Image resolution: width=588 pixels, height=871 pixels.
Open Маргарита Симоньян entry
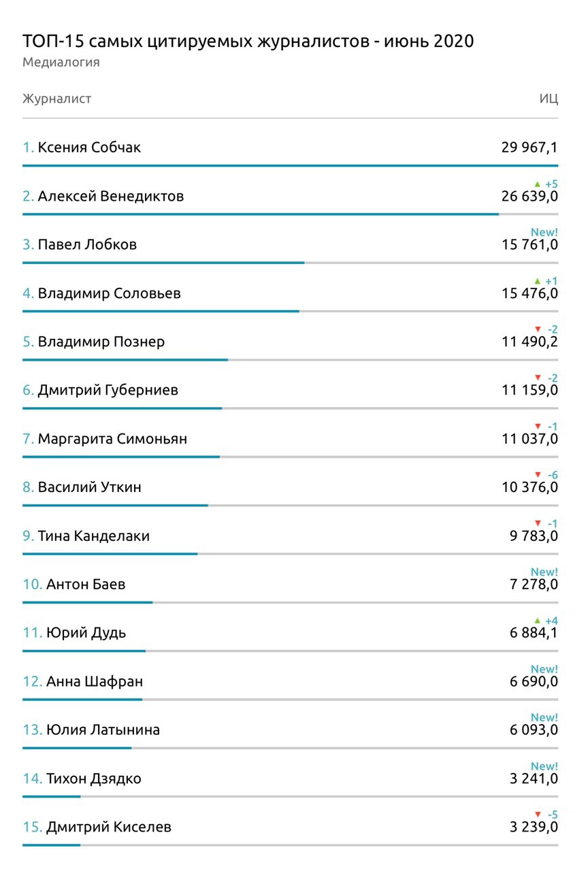pyautogui.click(x=112, y=439)
